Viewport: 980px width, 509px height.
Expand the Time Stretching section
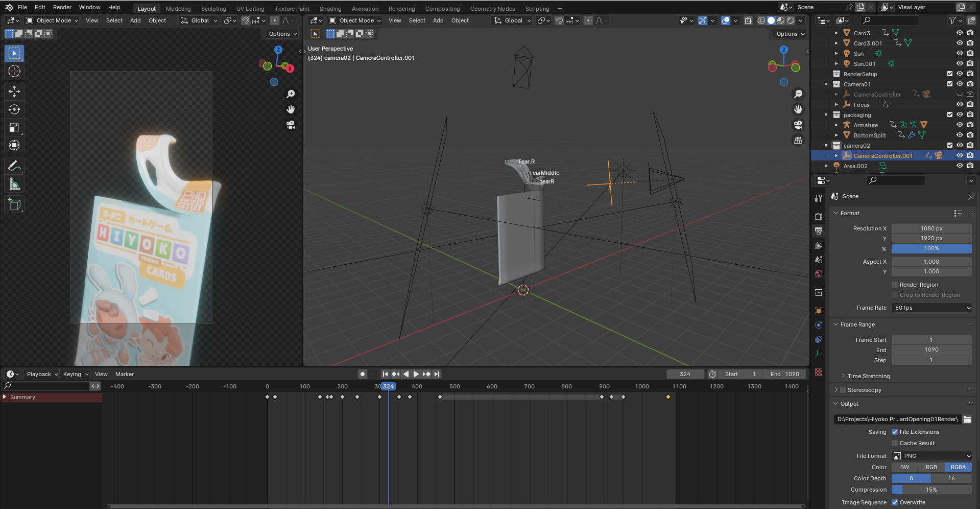pos(865,376)
